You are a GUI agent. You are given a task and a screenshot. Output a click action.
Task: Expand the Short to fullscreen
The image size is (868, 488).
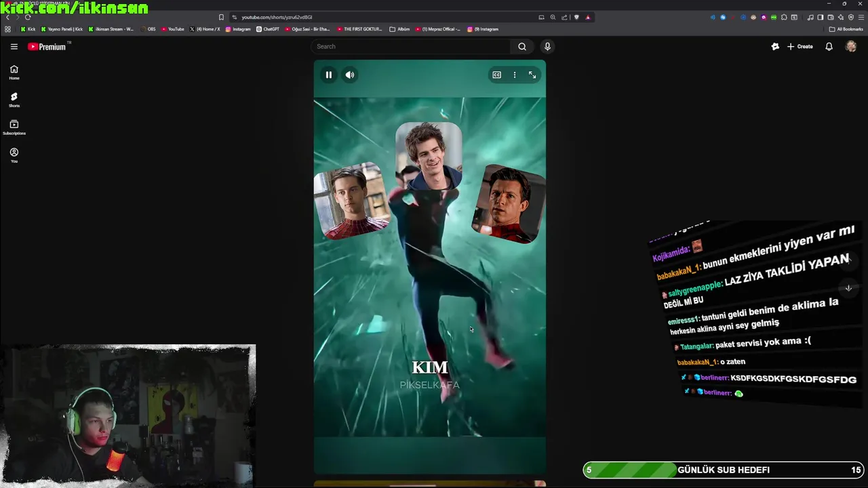pos(532,75)
